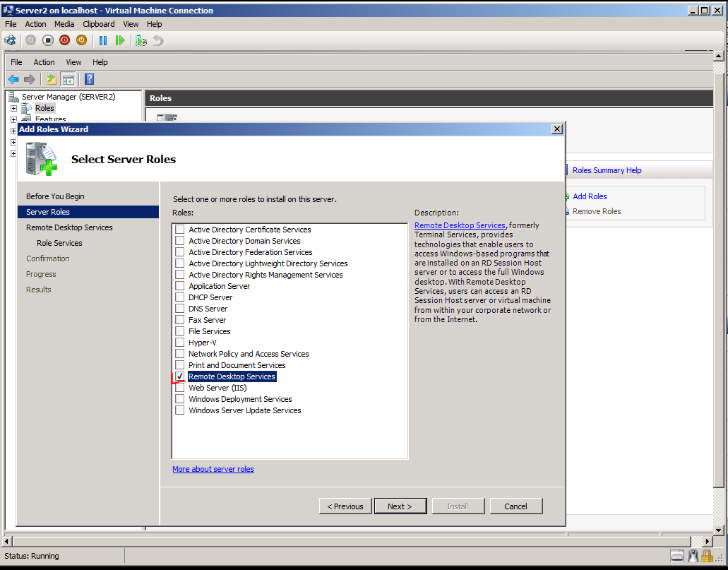Screen dimensions: 728x570
Task: Enable Application Server checkbox
Action: tap(179, 285)
